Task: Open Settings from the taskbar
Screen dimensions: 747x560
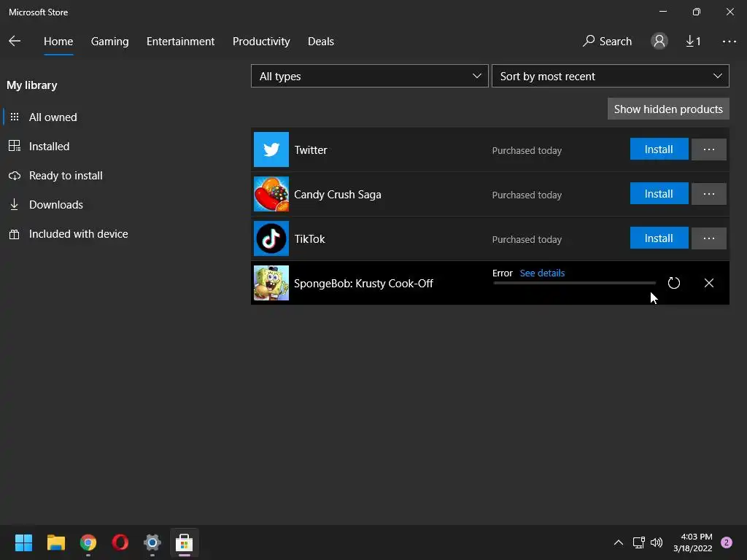Action: coord(152,542)
